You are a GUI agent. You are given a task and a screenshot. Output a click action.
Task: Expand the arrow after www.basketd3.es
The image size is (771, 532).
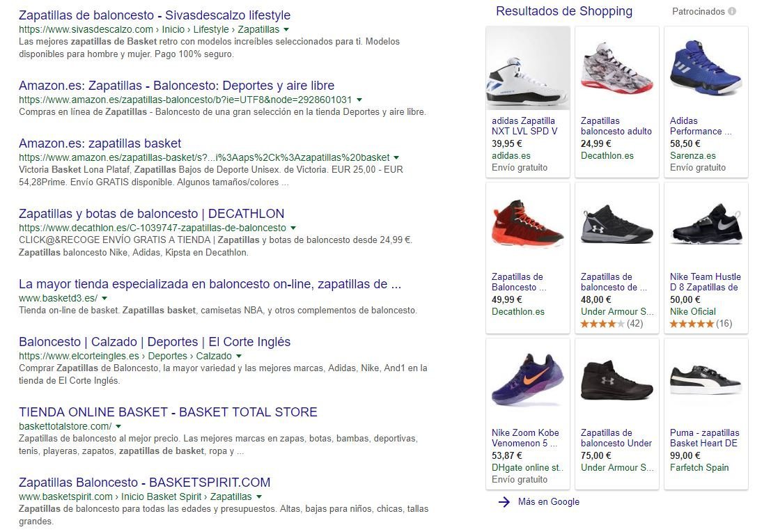coord(104,299)
